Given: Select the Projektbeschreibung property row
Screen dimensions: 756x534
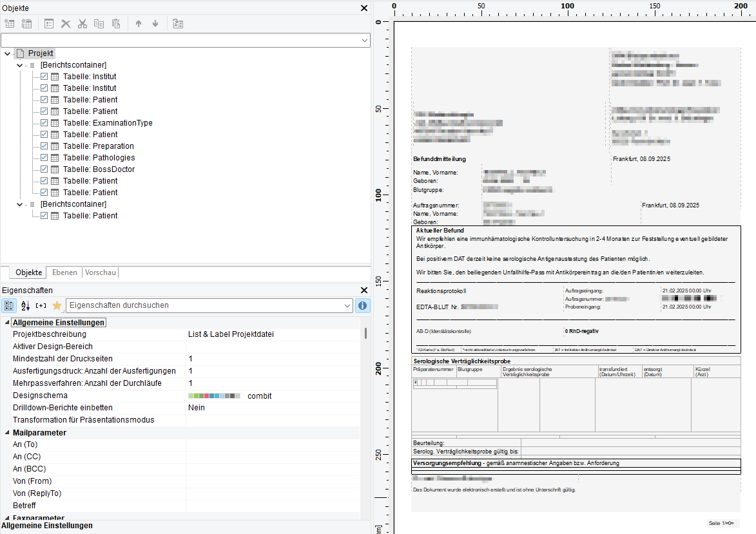Looking at the screenshot, I should point(50,334).
